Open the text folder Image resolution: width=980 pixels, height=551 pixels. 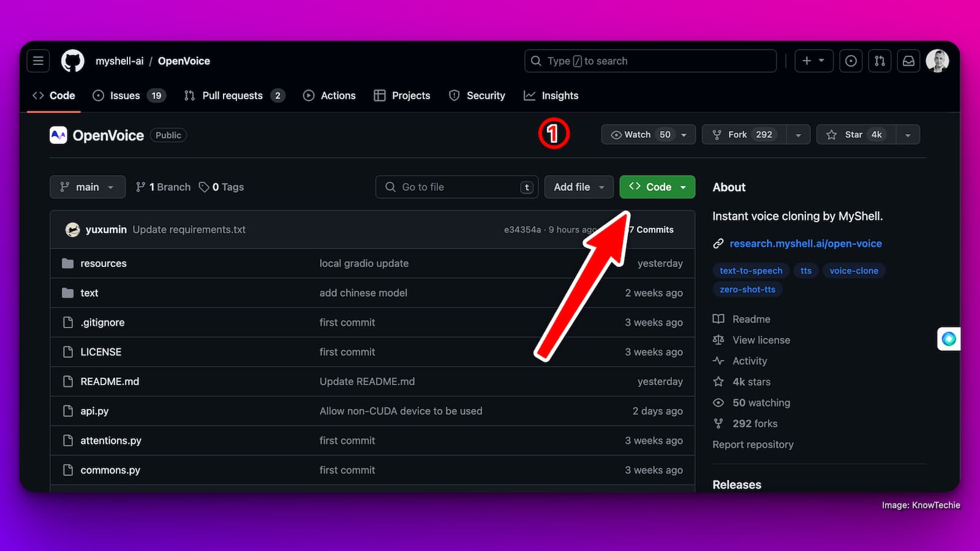[x=89, y=293]
